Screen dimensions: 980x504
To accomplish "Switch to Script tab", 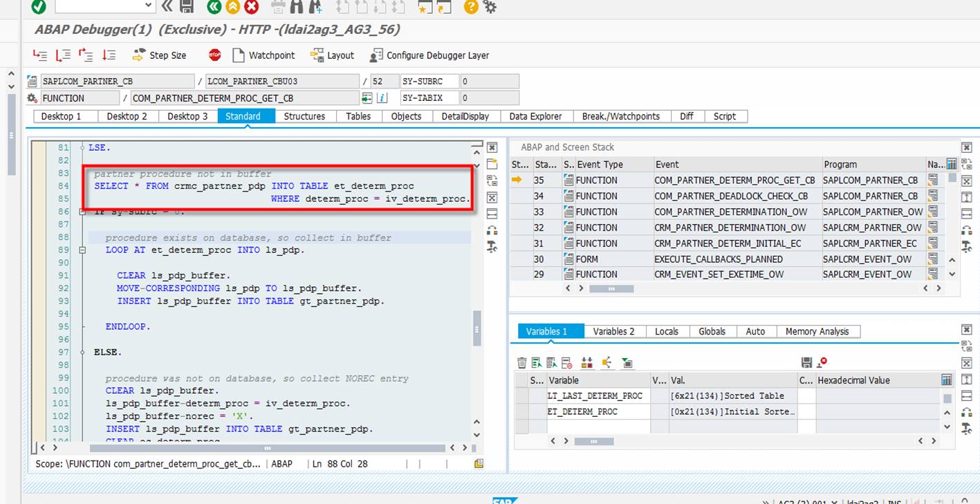I will point(725,116).
